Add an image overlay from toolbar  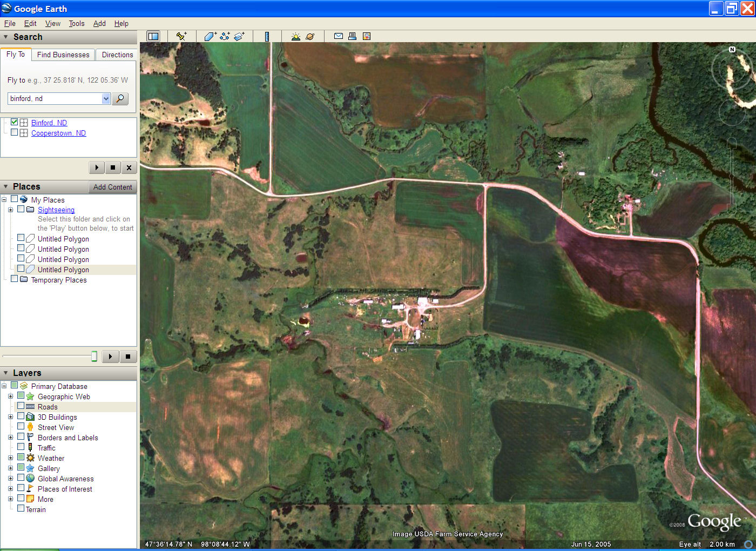tap(239, 36)
